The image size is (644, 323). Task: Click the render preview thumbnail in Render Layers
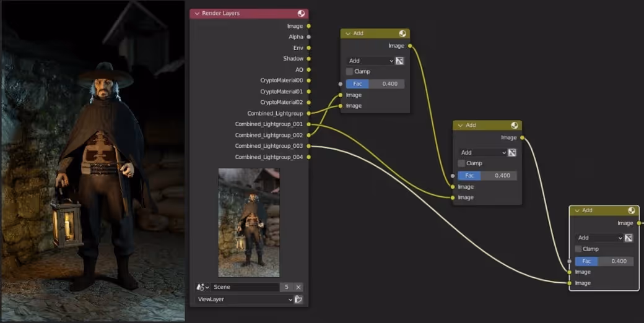pyautogui.click(x=249, y=223)
